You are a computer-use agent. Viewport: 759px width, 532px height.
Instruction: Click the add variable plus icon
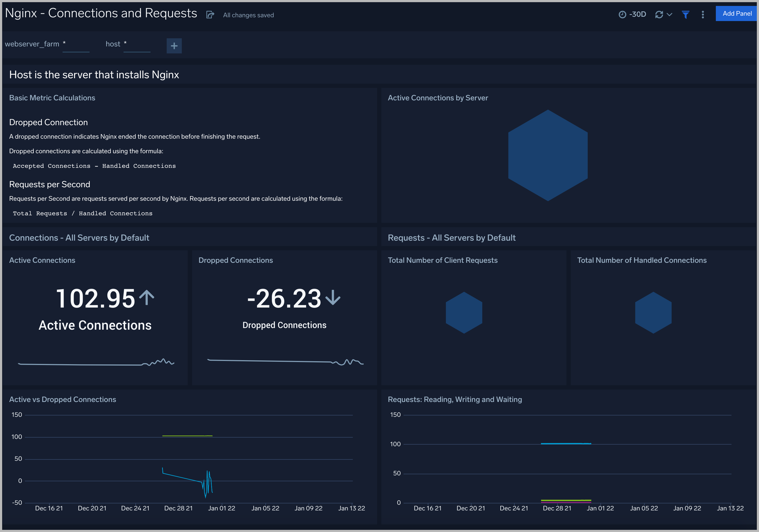click(x=174, y=46)
